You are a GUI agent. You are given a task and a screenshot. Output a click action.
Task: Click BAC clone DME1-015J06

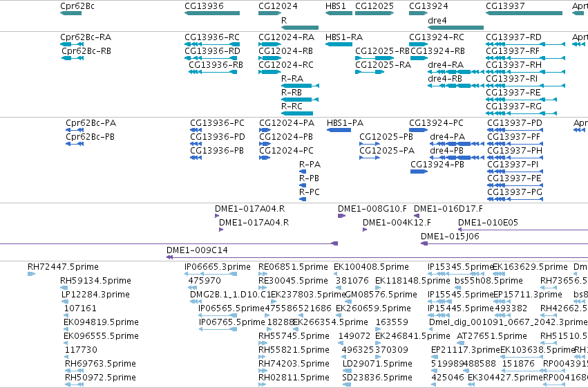[504, 243]
